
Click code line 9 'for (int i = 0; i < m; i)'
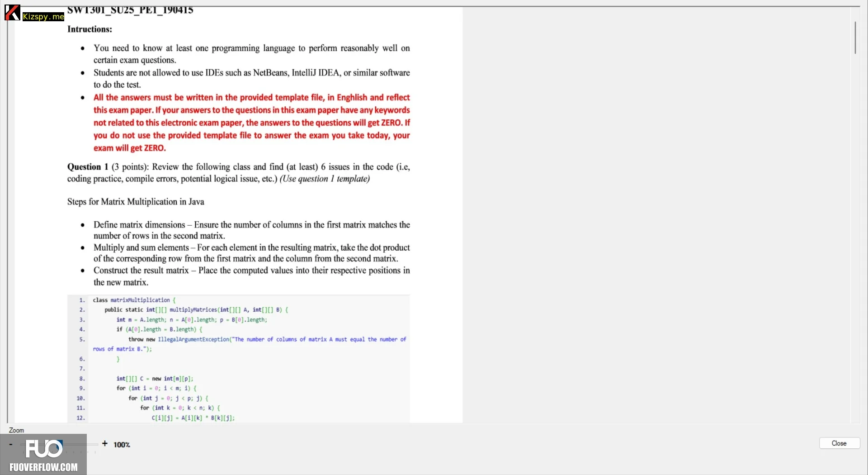coord(156,388)
